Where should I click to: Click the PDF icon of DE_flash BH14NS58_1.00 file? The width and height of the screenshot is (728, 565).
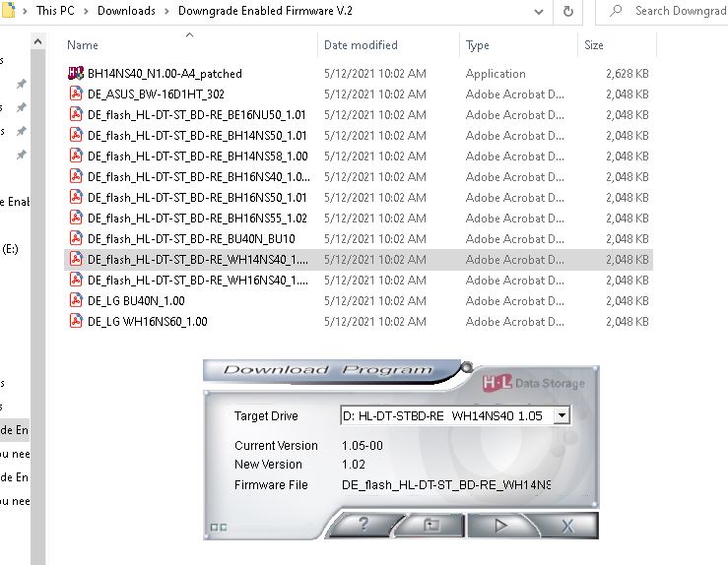click(76, 156)
